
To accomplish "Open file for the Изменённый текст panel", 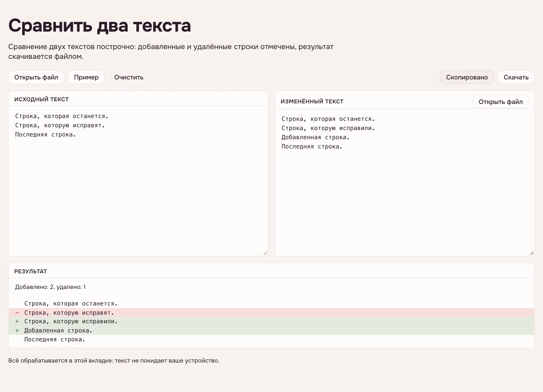I will [500, 102].
